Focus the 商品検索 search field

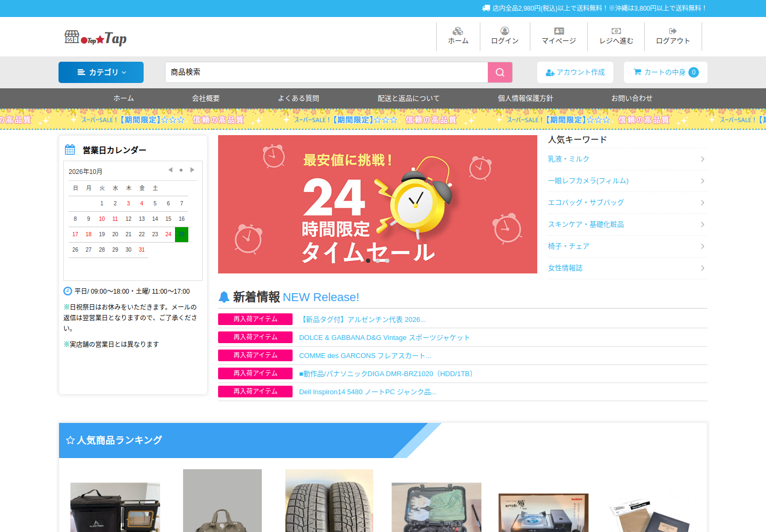(326, 72)
